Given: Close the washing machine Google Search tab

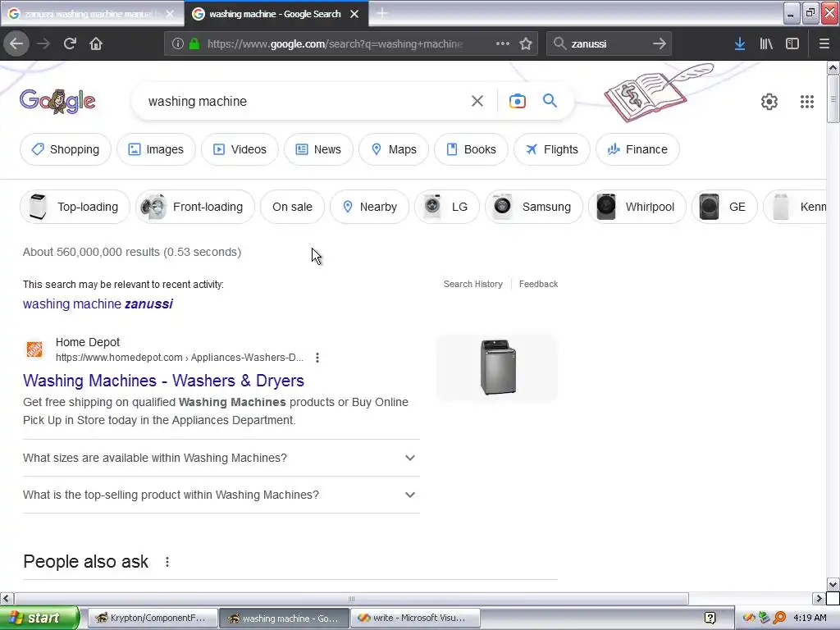Looking at the screenshot, I should click(x=354, y=14).
